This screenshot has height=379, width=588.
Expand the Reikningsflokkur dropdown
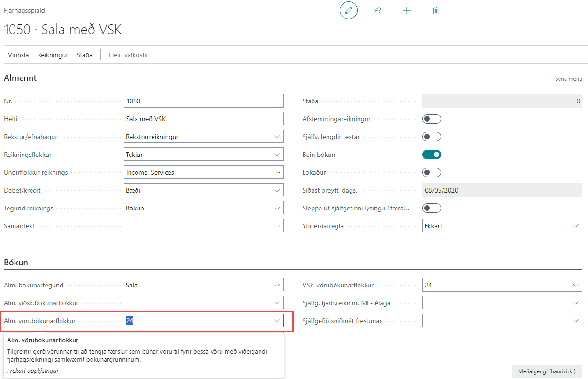277,155
